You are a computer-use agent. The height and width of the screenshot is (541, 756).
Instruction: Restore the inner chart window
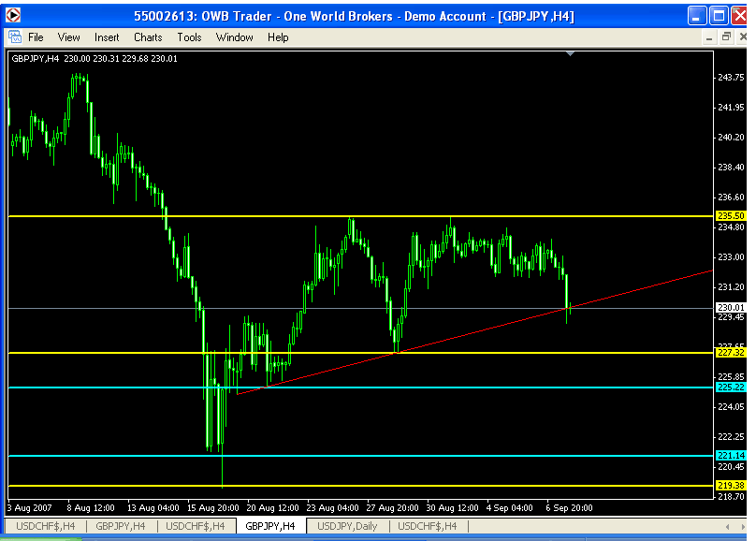click(x=726, y=37)
